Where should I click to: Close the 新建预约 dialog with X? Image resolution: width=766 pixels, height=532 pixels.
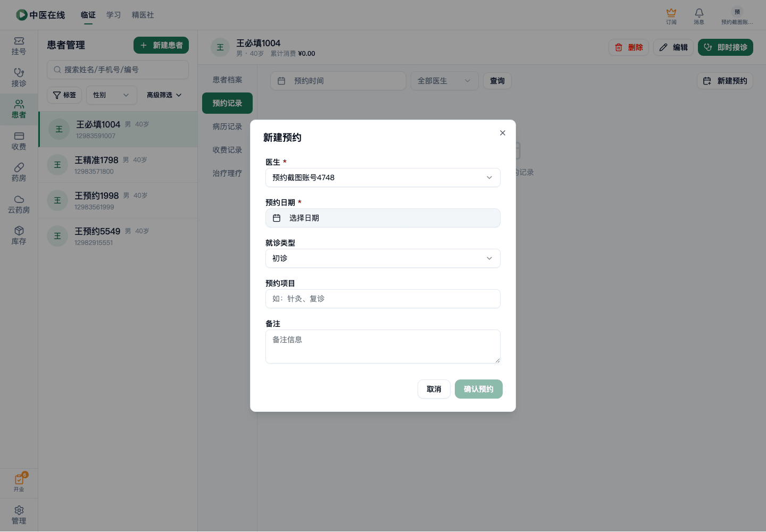[x=503, y=133]
